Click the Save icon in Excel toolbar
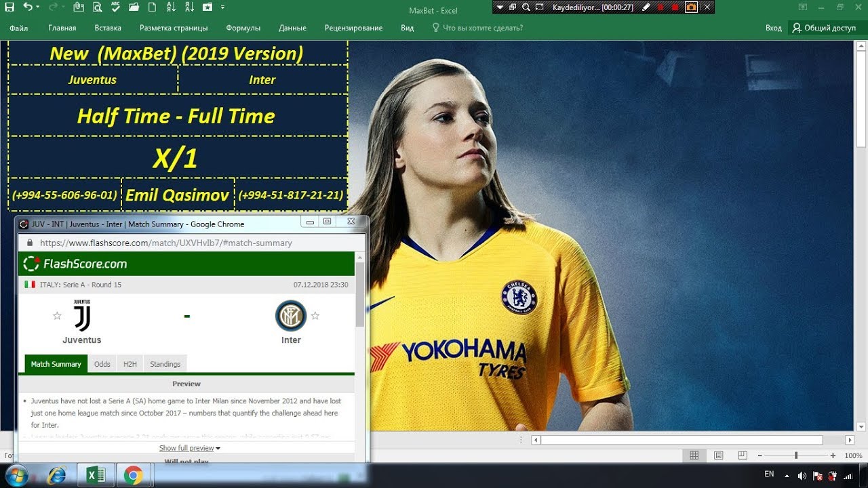Viewport: 868px width, 488px height. pyautogui.click(x=9, y=7)
